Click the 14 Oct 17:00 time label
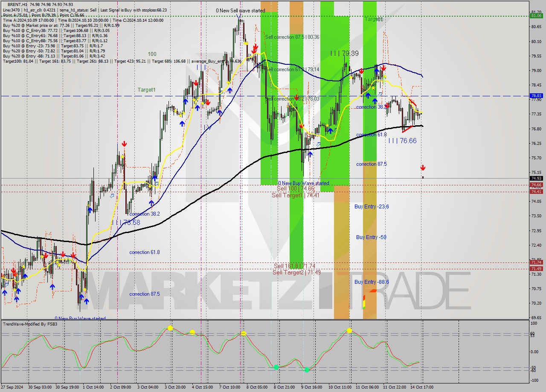This screenshot has width=546, height=392. tap(422, 387)
